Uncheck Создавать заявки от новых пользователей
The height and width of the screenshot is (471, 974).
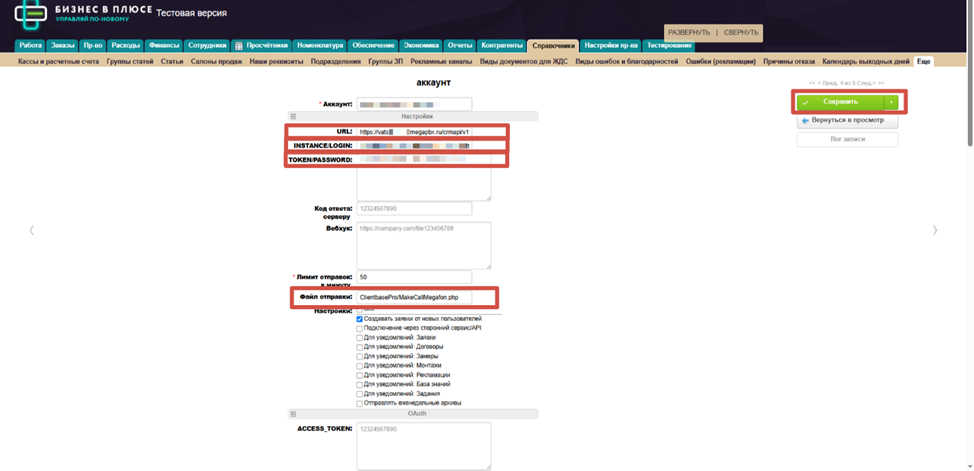[360, 319]
